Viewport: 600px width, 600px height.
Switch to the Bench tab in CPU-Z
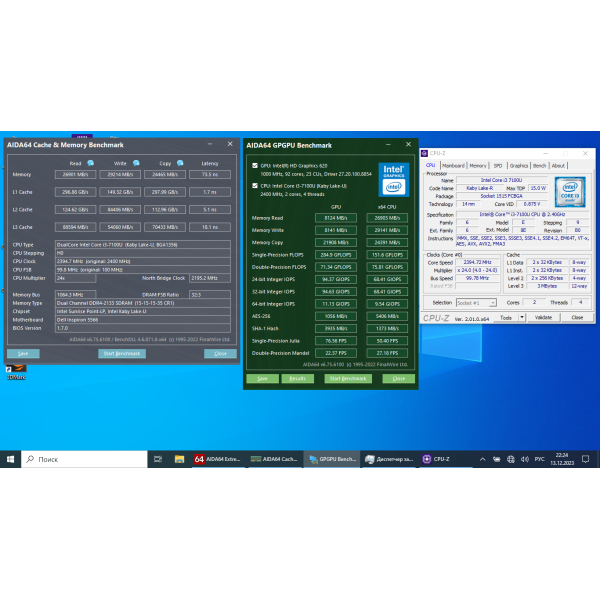point(539,166)
